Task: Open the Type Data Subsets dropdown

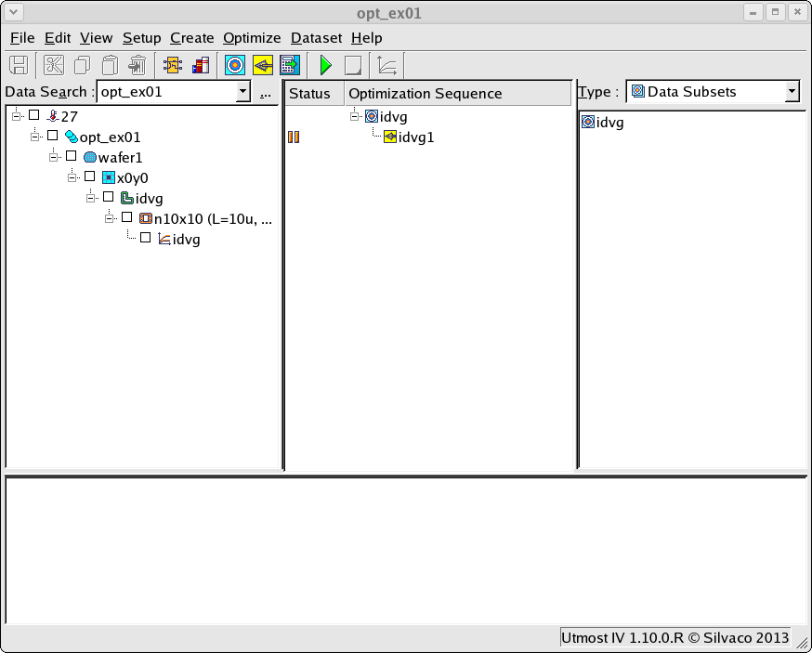Action: pos(792,92)
